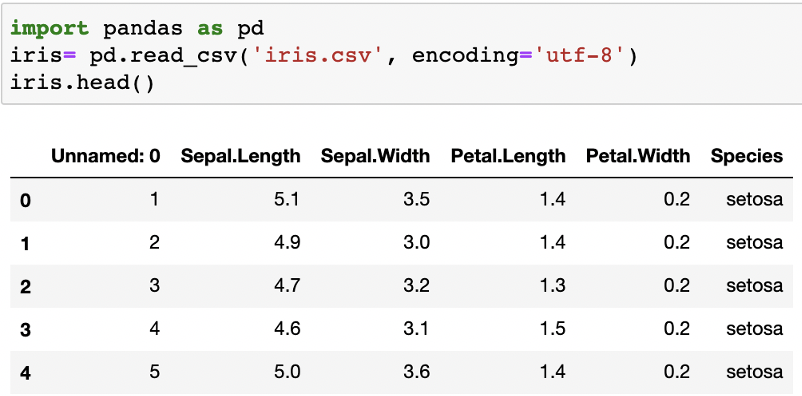
Task: Click the Species column header
Action: click(x=747, y=156)
